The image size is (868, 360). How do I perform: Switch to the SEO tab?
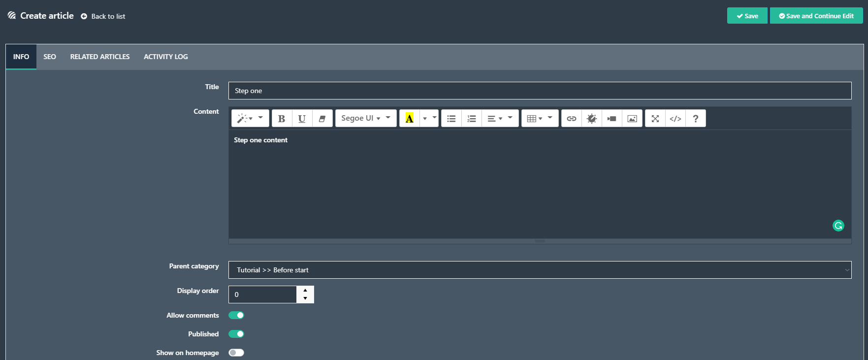point(50,57)
